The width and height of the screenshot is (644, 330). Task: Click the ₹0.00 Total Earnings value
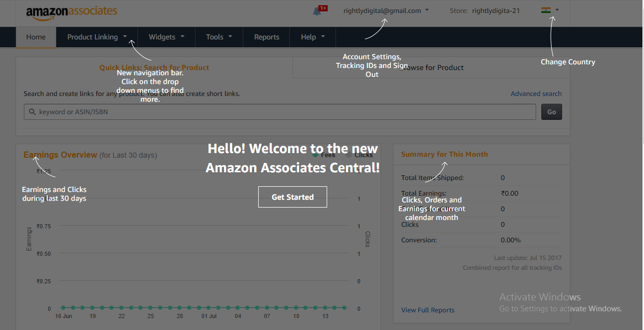point(510,193)
